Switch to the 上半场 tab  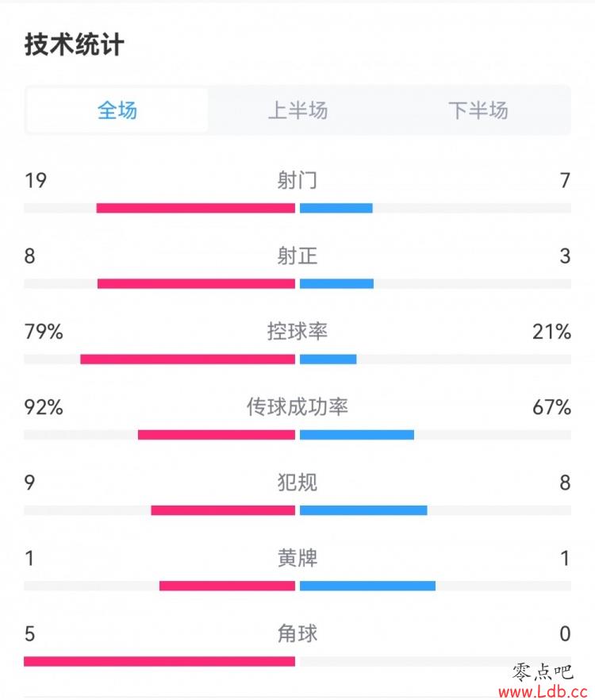(297, 110)
